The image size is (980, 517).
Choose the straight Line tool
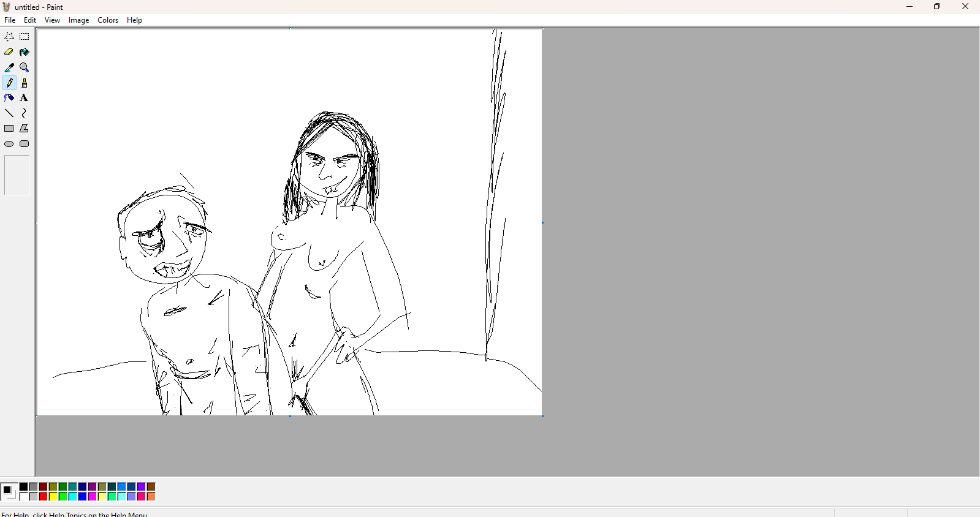[x=9, y=113]
